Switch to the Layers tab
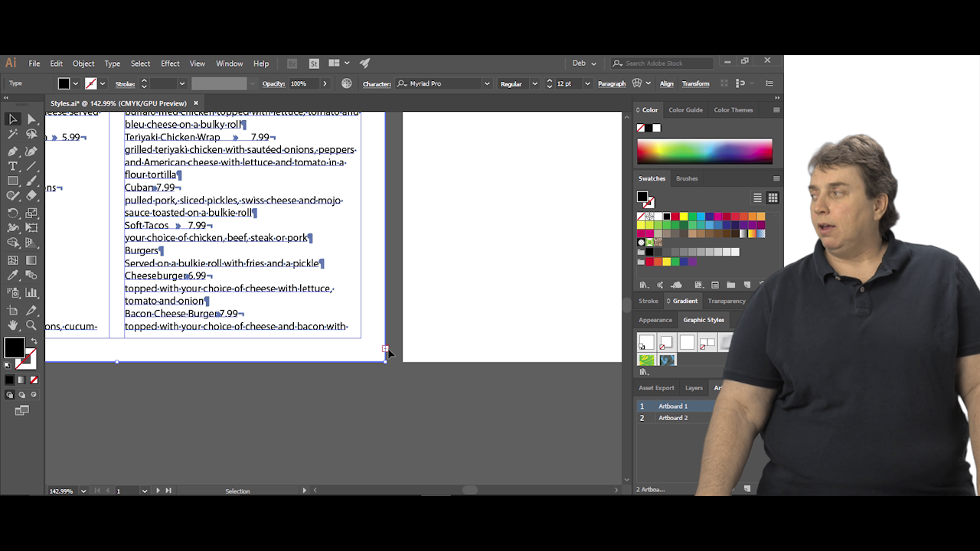The image size is (980, 551). click(694, 388)
